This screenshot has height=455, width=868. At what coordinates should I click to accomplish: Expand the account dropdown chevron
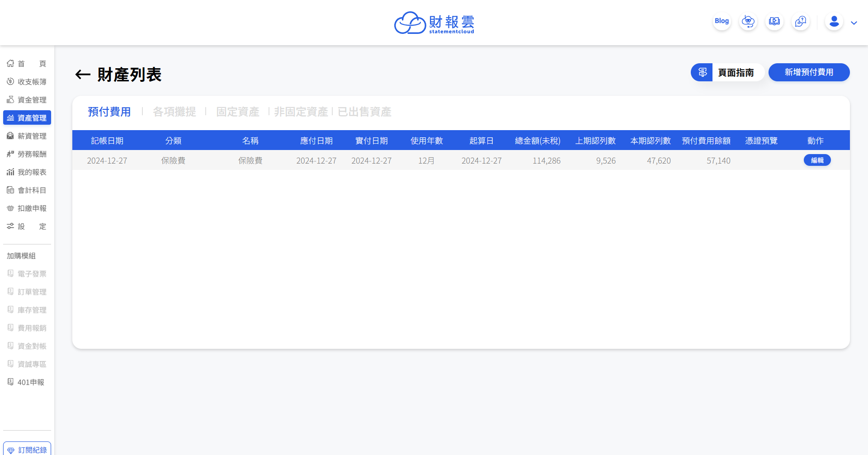854,23
